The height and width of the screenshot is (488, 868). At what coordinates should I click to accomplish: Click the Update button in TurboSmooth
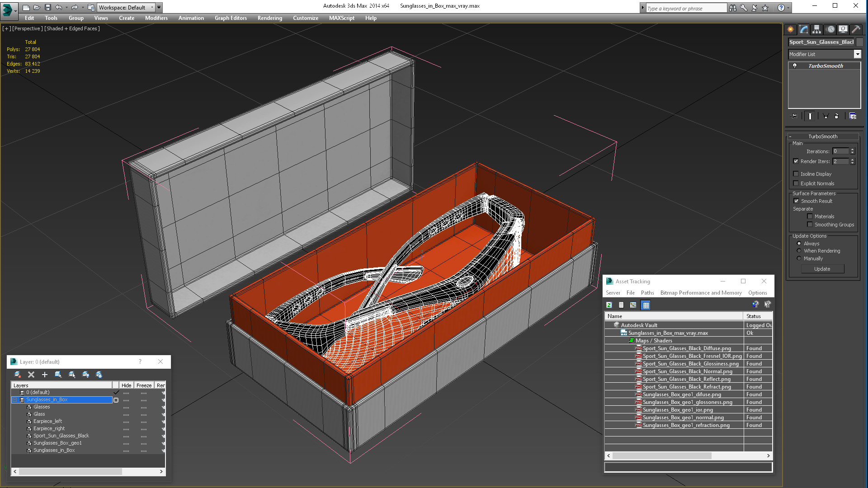[822, 269]
